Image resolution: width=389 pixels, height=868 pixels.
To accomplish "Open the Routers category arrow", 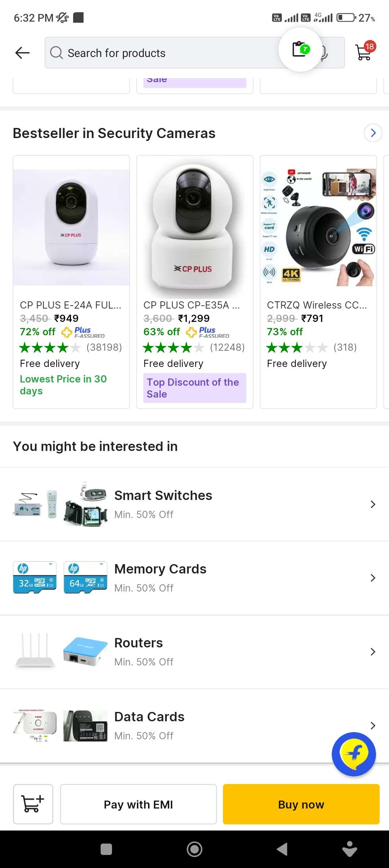I will [373, 652].
